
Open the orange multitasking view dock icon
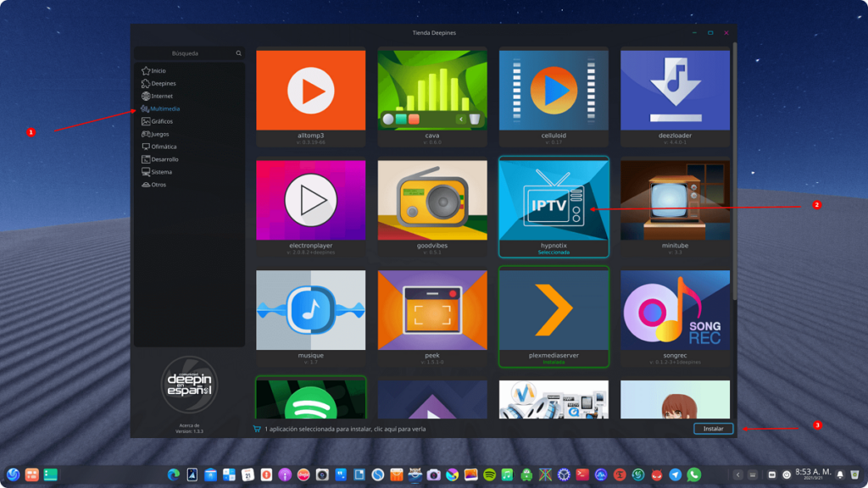point(32,474)
